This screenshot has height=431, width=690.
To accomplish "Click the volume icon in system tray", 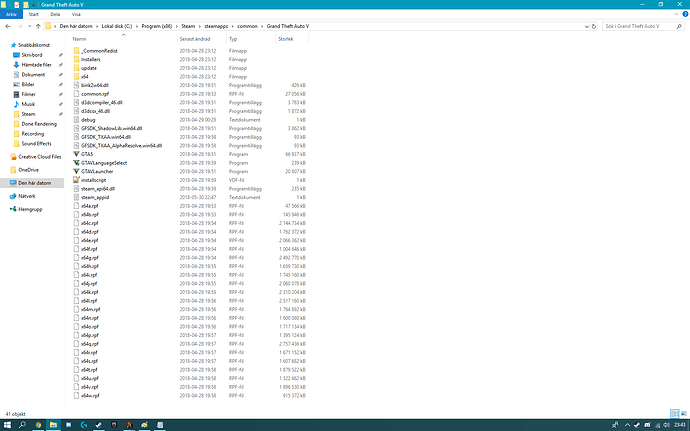I will (x=666, y=425).
